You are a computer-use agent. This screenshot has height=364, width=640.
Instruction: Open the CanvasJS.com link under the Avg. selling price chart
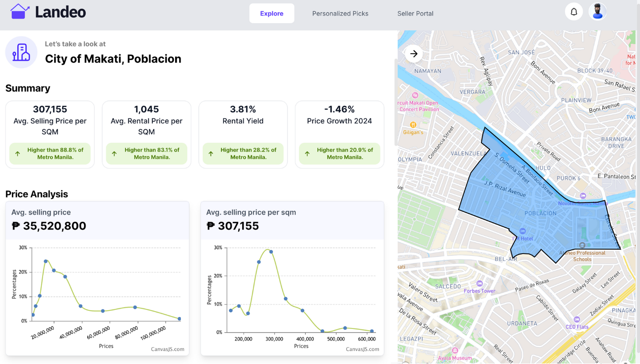pyautogui.click(x=168, y=349)
